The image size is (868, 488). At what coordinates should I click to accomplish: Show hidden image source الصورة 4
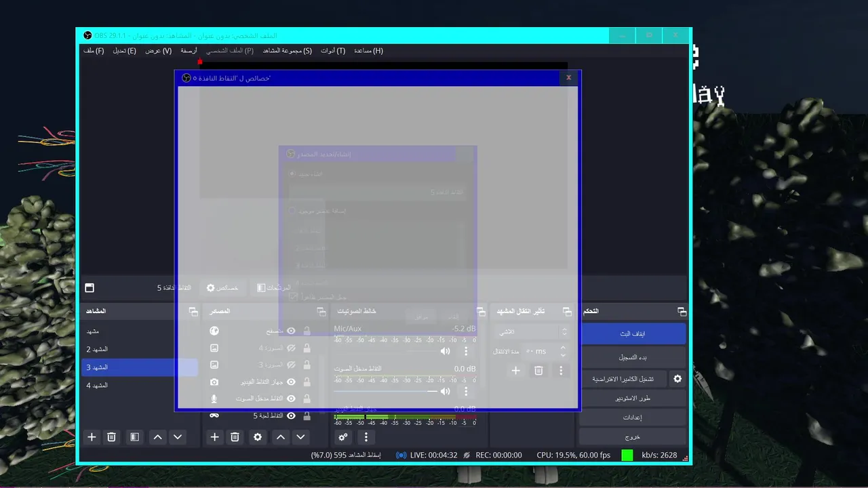point(291,348)
